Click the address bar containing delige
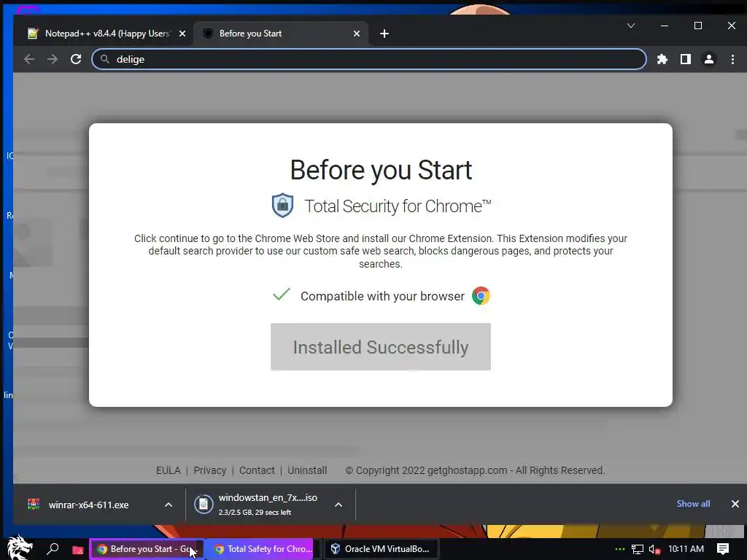747x560 pixels. click(x=368, y=59)
